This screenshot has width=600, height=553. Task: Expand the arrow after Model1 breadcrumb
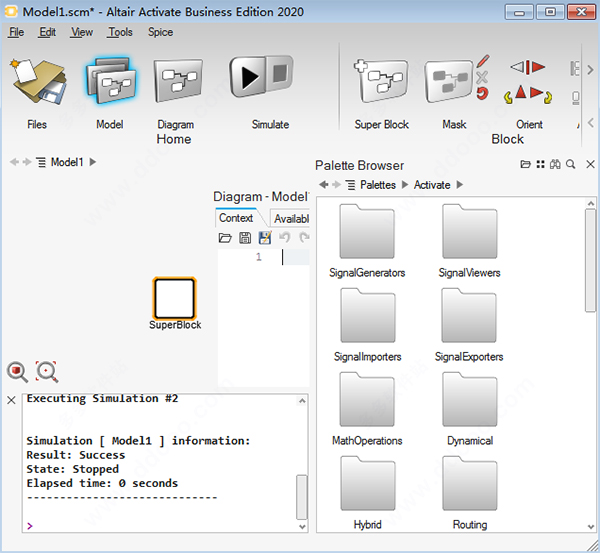[92, 162]
